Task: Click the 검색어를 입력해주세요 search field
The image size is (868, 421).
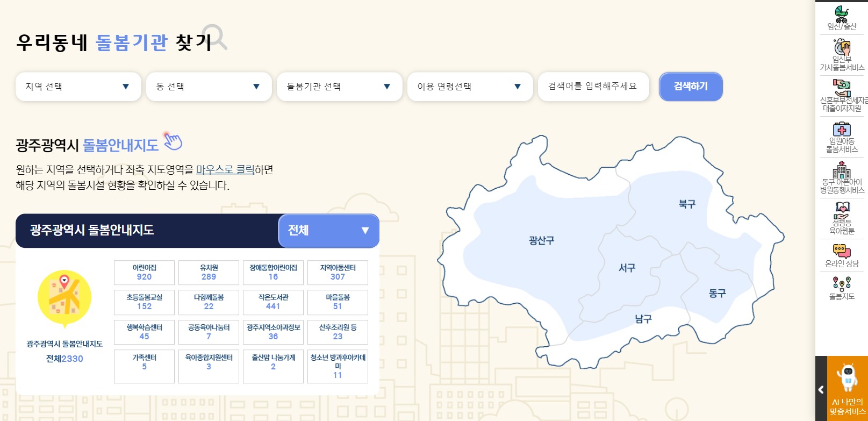Action: pyautogui.click(x=593, y=87)
